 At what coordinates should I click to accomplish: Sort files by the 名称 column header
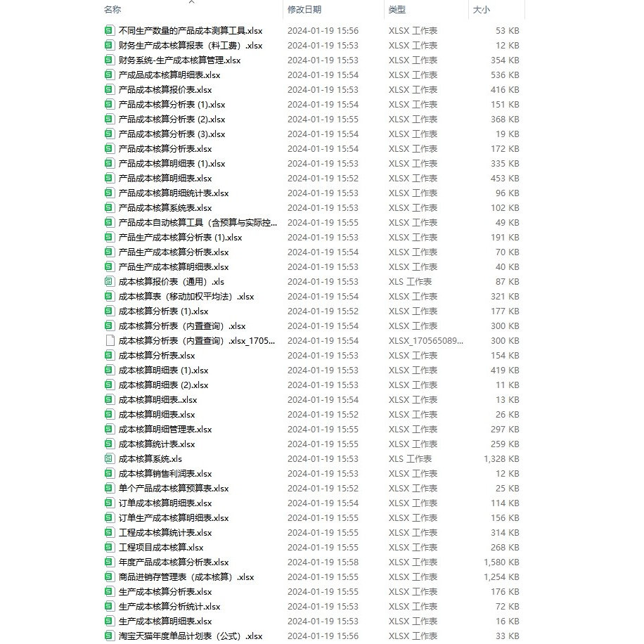tap(112, 9)
